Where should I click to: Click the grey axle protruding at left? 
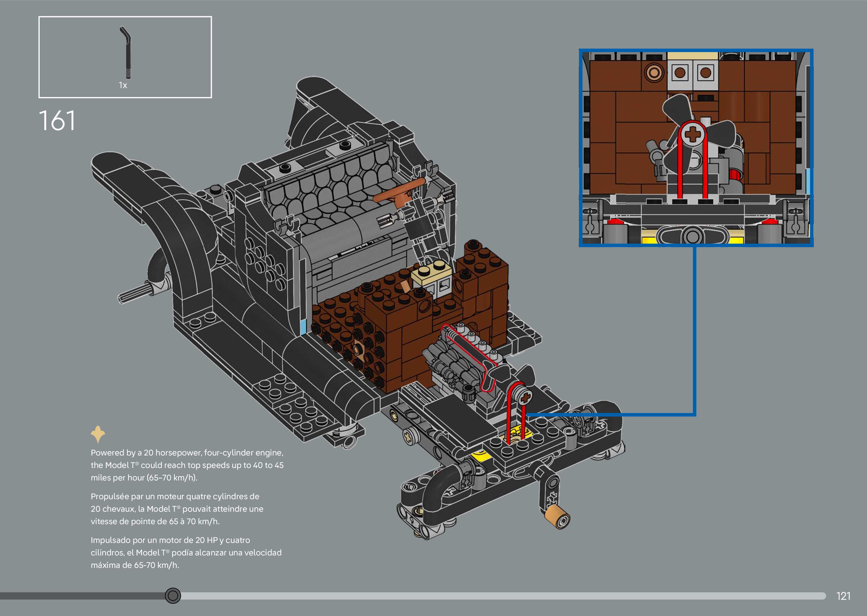[135, 294]
